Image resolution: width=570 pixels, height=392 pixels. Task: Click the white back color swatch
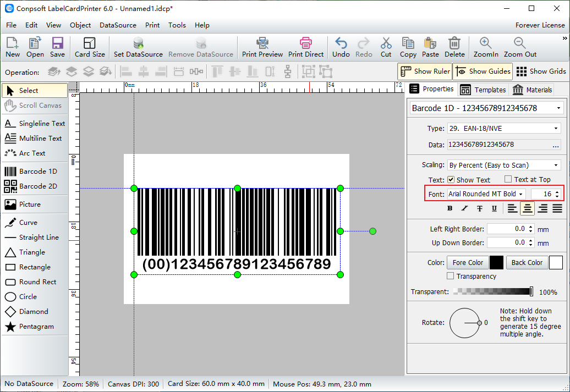coord(556,262)
